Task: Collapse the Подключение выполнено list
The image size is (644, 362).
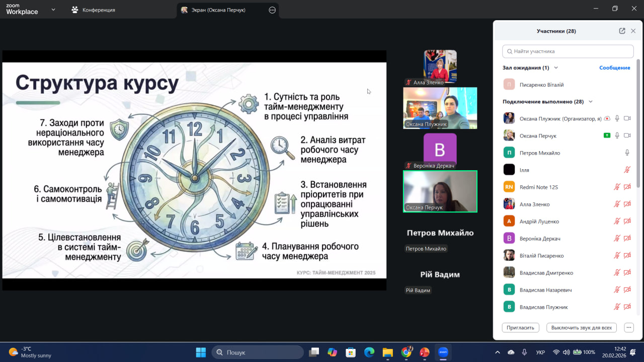Action: click(591, 101)
